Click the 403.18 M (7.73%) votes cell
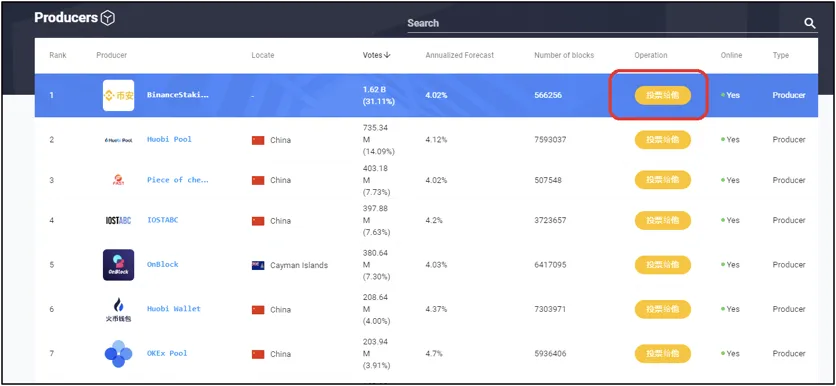Image resolution: width=836 pixels, height=386 pixels. (376, 180)
